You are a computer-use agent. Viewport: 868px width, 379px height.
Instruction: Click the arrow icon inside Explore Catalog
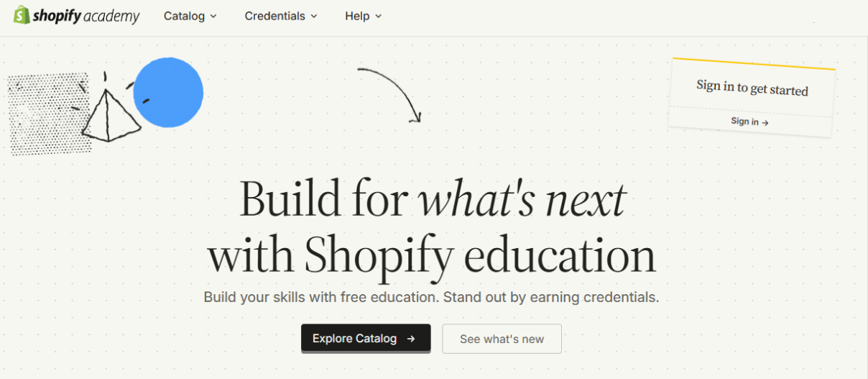pyautogui.click(x=411, y=339)
